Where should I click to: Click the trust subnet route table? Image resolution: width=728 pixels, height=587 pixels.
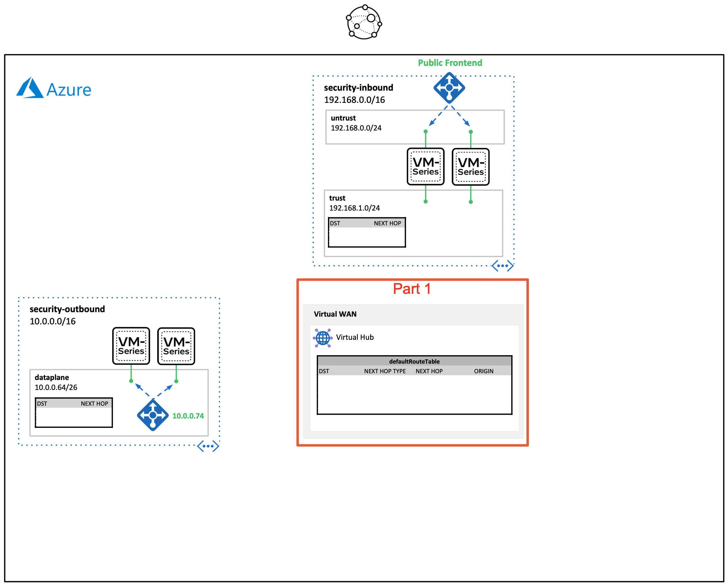pos(367,233)
